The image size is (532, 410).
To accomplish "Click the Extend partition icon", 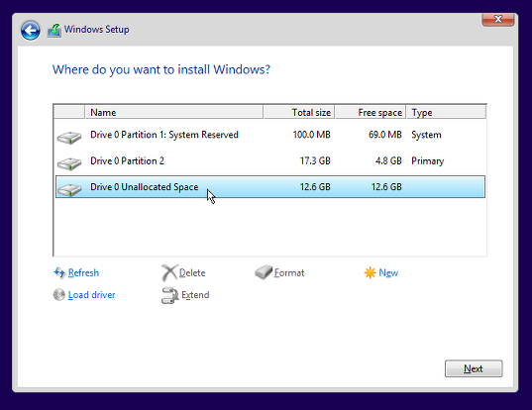I will (x=170, y=295).
